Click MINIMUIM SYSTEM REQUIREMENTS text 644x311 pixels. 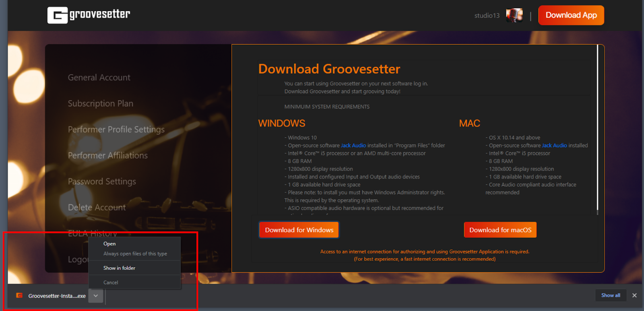coord(327,107)
